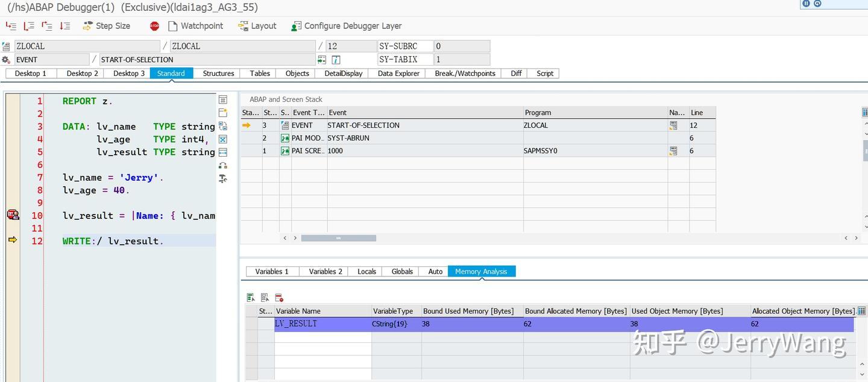Click the delete row memory analysis icon
Image resolution: width=868 pixels, height=382 pixels.
click(x=279, y=298)
